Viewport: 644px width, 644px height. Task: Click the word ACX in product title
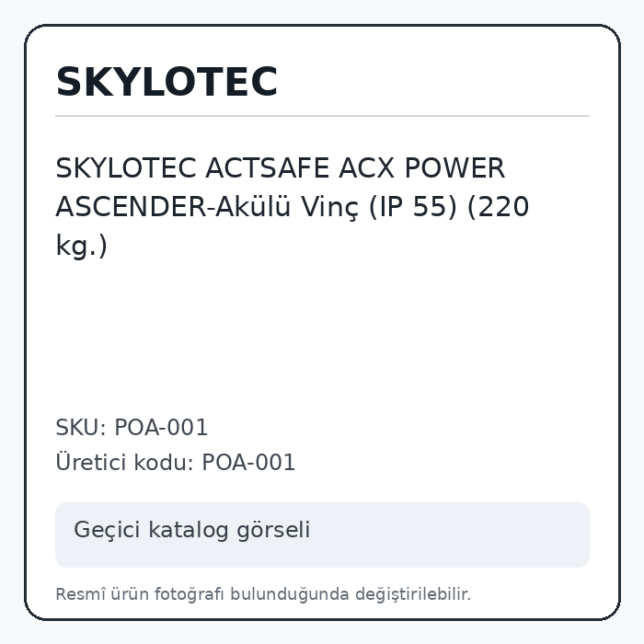367,168
